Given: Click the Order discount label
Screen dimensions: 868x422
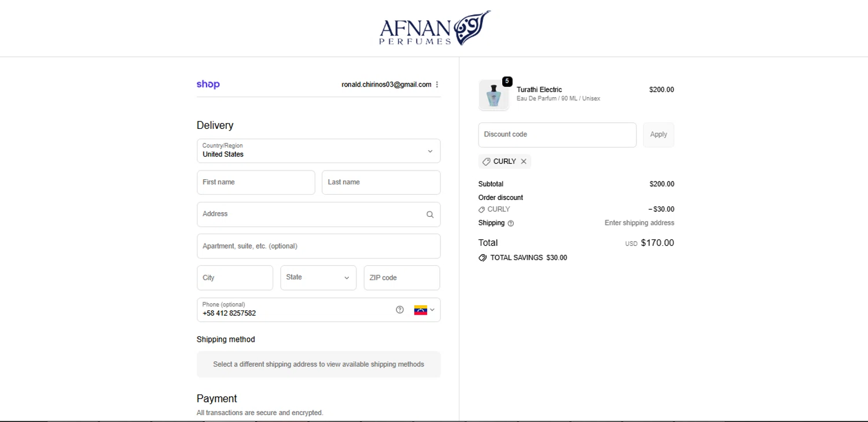Looking at the screenshot, I should tap(501, 198).
